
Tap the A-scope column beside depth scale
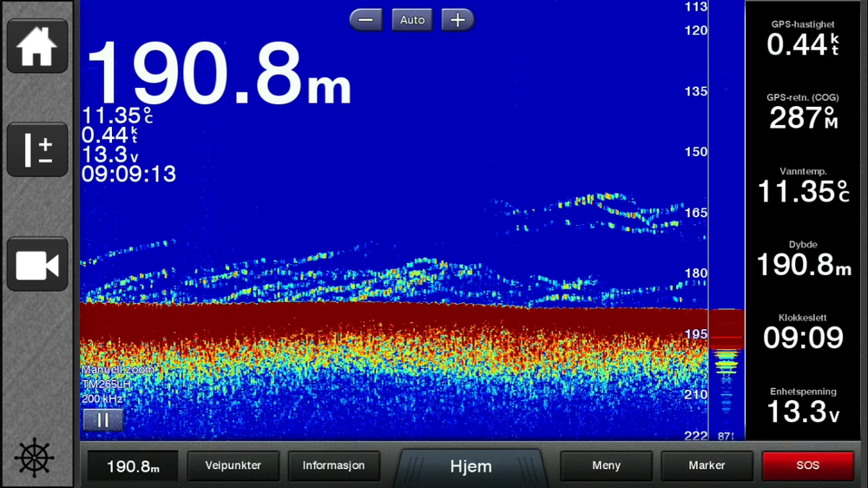(727, 221)
